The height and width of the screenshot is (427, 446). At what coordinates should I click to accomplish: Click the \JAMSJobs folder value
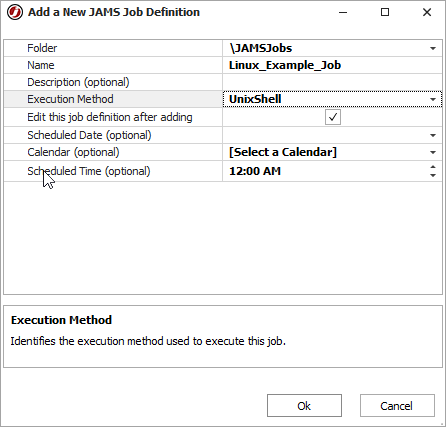point(261,48)
